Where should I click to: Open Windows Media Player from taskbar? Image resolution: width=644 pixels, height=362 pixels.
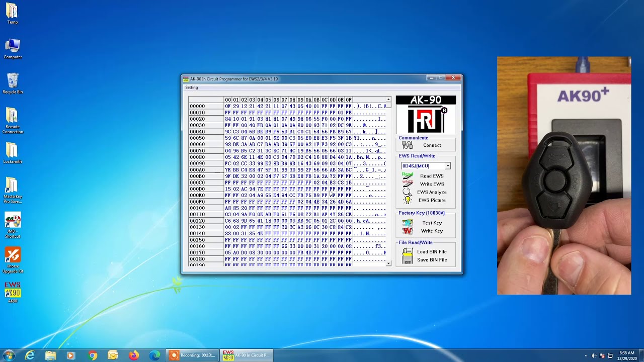(70, 355)
